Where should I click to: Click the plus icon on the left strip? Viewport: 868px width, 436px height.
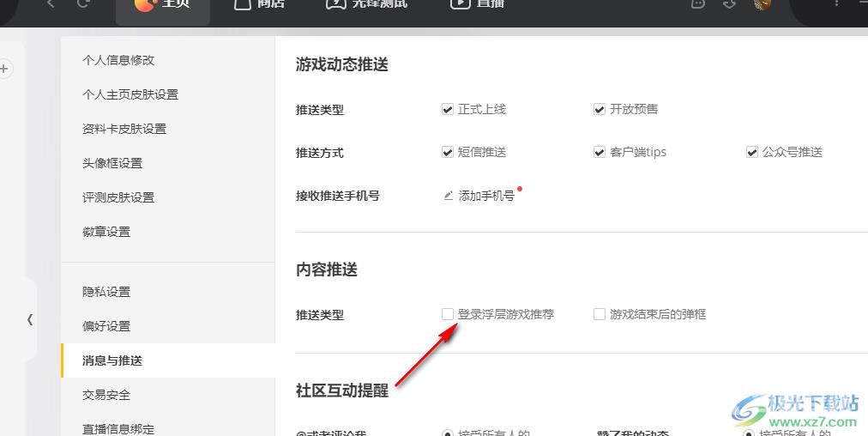coord(4,70)
